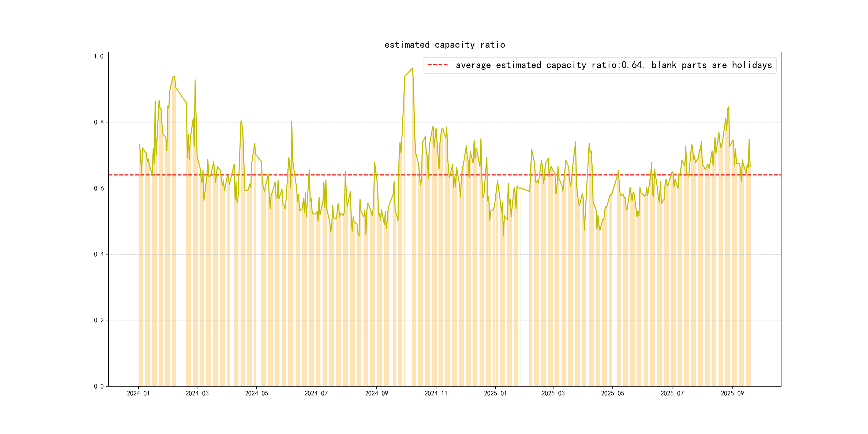Click the 2024-11 x-axis tick label
This screenshot has height=434, width=868.
pyautogui.click(x=436, y=393)
